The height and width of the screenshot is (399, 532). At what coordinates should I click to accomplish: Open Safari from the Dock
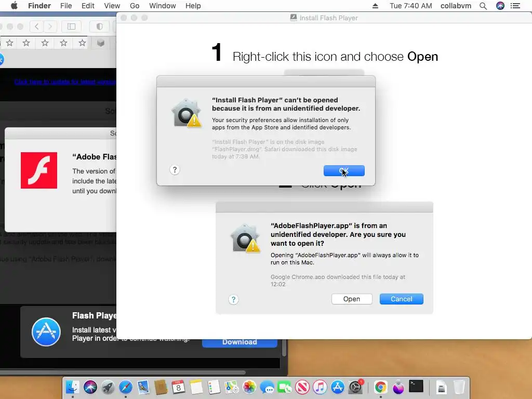126,387
